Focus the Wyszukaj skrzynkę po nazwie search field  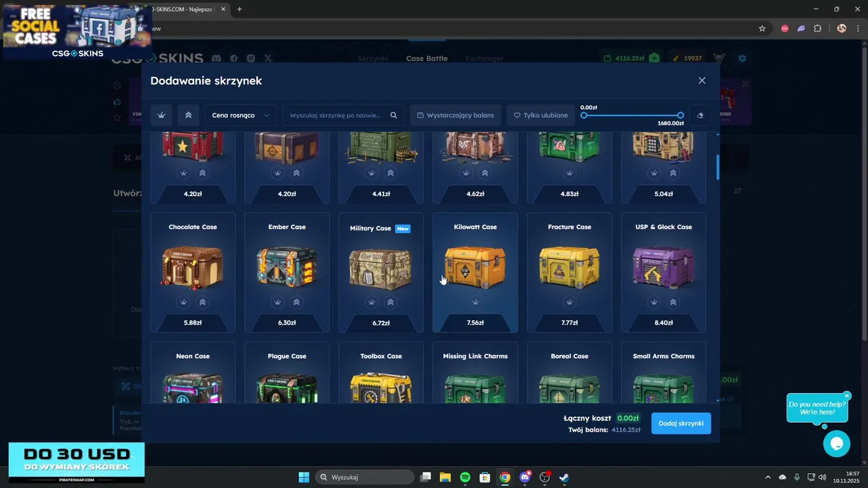pos(343,115)
